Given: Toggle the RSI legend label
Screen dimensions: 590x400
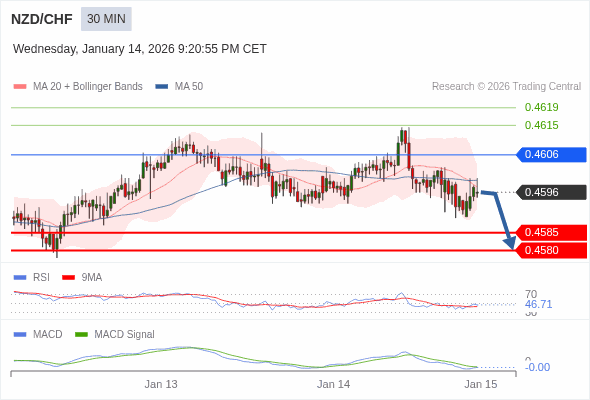Looking at the screenshot, I should point(41,278).
